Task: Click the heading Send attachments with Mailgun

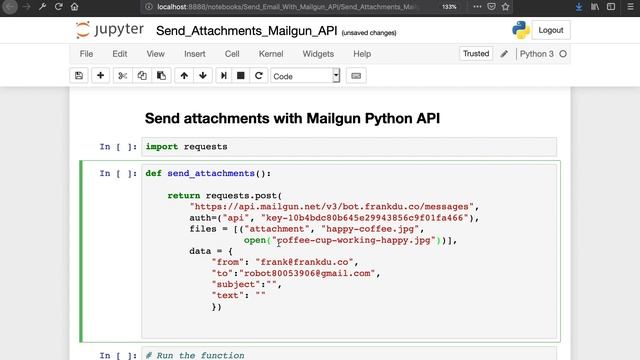Action: click(x=292, y=118)
